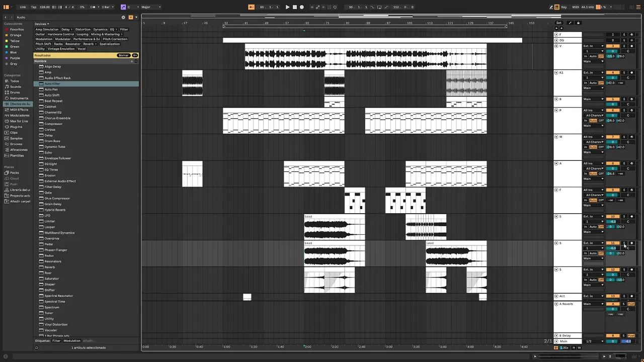Select the MIDI Effects category
The width and height of the screenshot is (644, 362).
pyautogui.click(x=19, y=110)
